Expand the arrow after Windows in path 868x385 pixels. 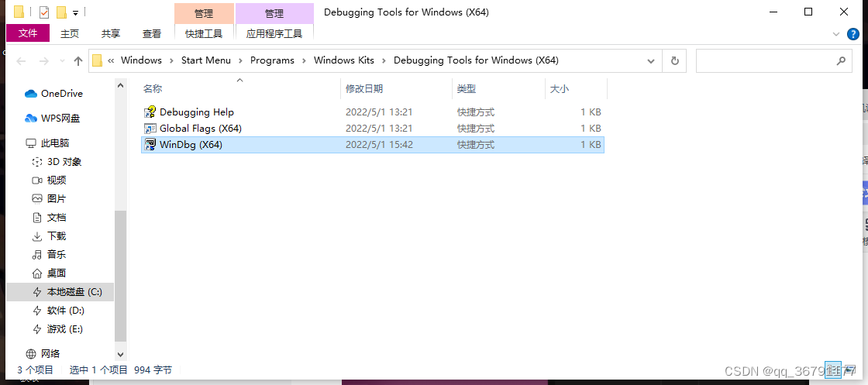pyautogui.click(x=171, y=60)
